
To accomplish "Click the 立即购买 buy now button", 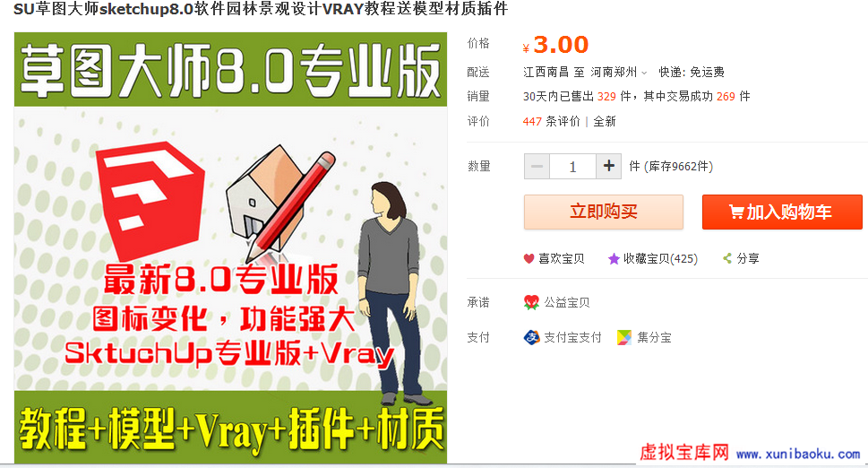I will (x=604, y=212).
